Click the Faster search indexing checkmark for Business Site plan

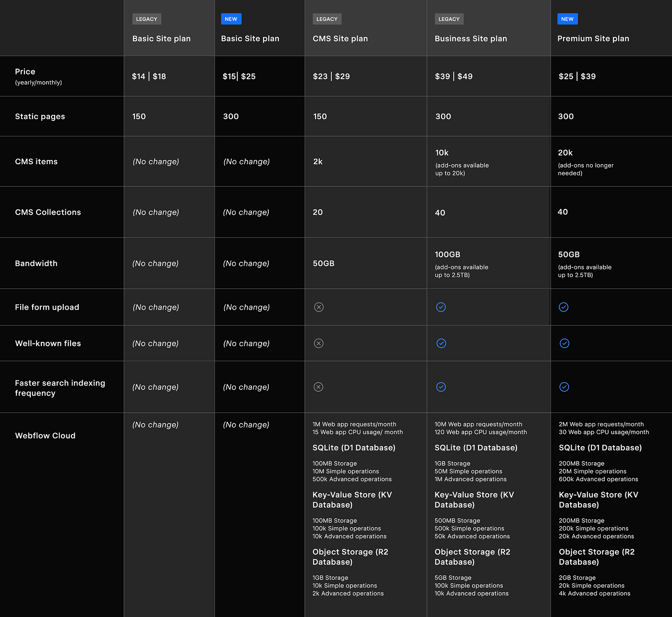coord(441,387)
